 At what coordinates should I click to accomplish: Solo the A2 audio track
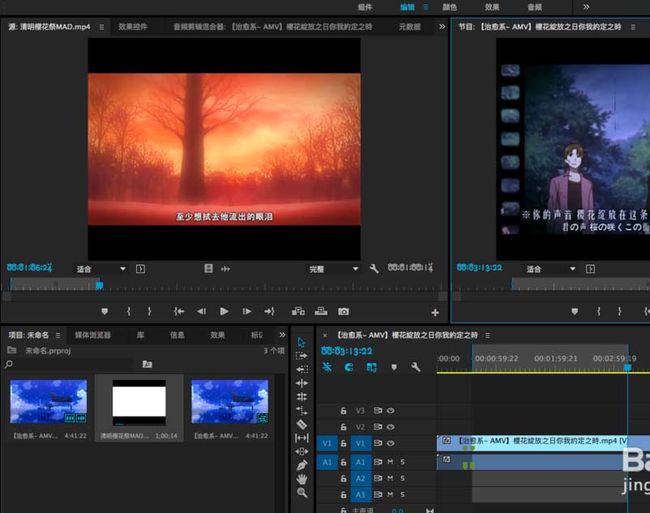[x=402, y=478]
